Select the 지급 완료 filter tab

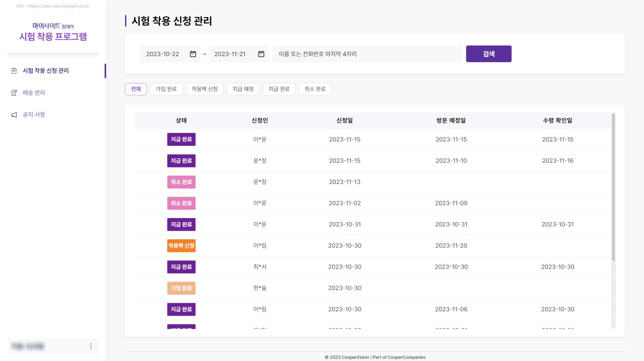pos(279,89)
